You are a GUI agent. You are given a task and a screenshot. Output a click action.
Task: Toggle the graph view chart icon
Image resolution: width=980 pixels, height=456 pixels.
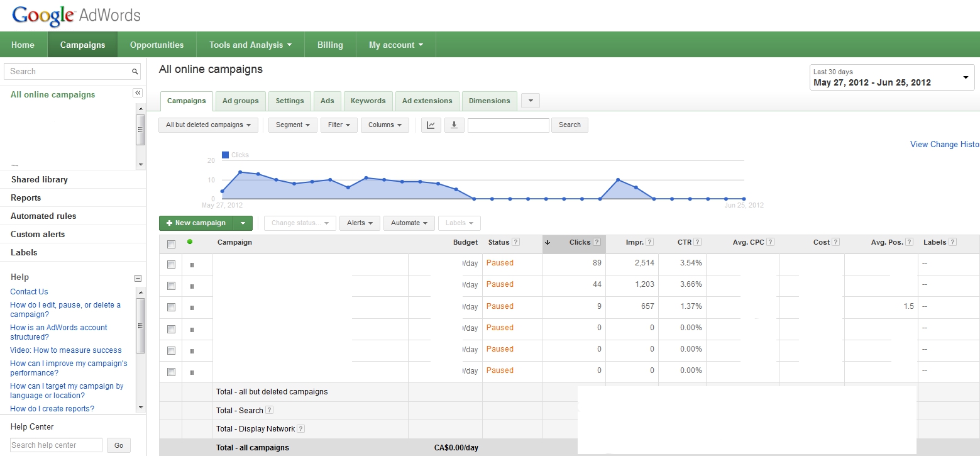pos(431,125)
